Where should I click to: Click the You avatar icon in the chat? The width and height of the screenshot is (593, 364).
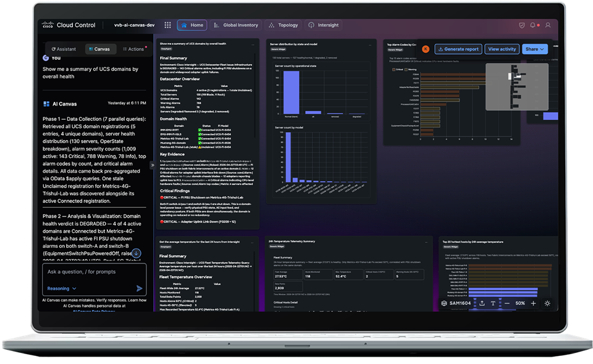click(x=46, y=58)
